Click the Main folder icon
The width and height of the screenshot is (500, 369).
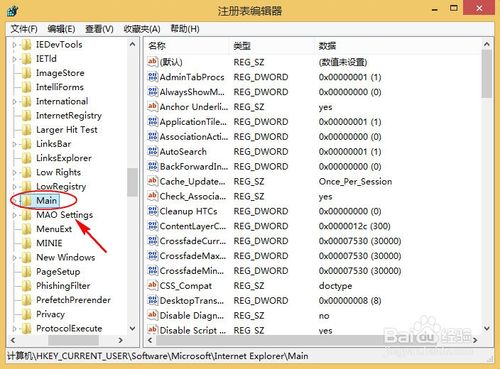click(x=27, y=201)
